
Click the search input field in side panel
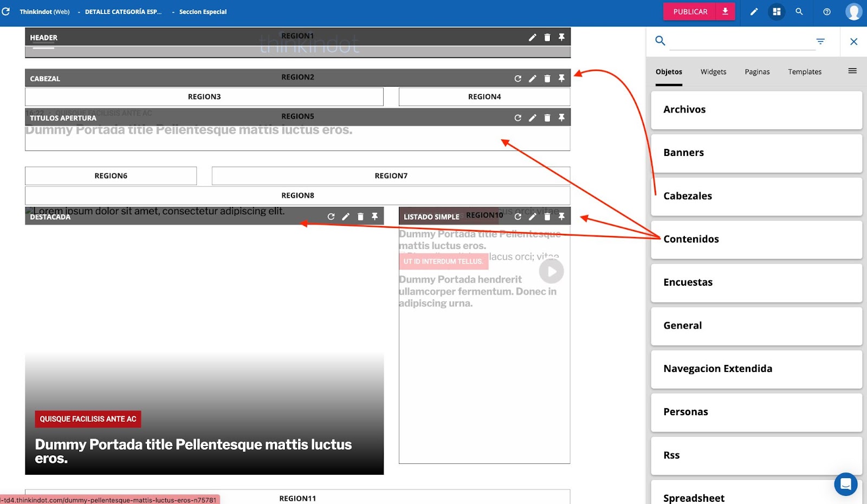point(741,41)
